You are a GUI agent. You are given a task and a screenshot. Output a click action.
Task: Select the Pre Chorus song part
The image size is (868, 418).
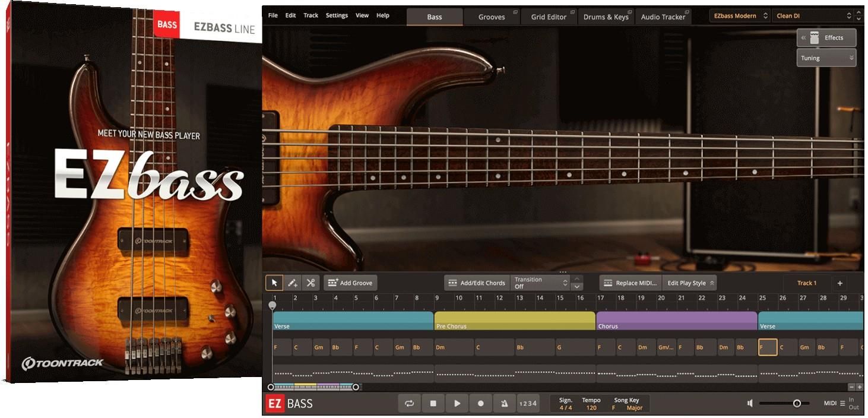(515, 321)
